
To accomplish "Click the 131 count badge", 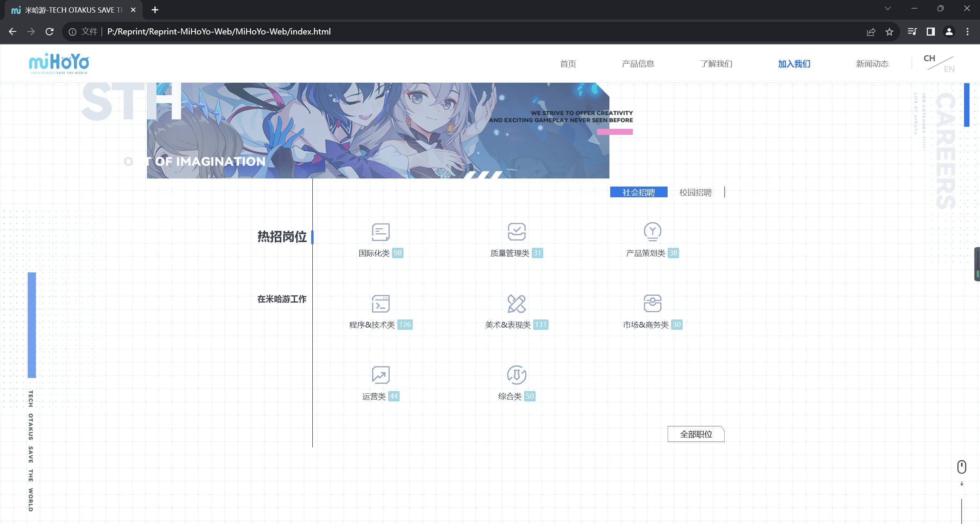I will click(x=541, y=325).
